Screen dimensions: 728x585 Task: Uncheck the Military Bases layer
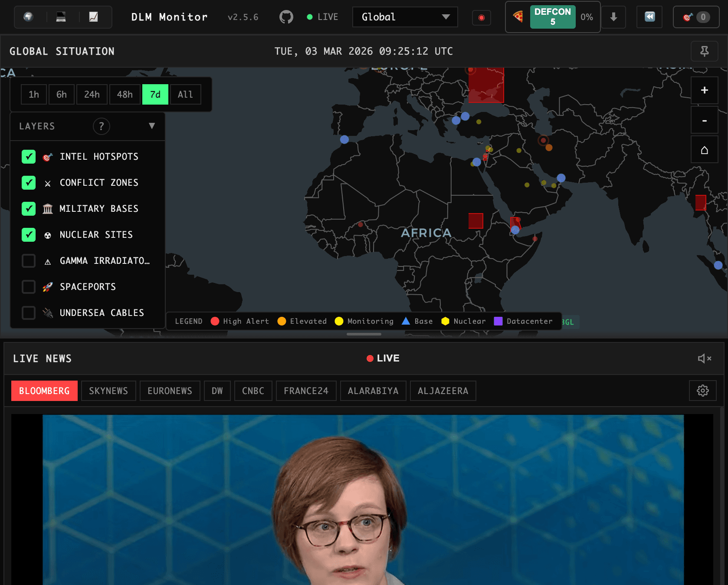29,209
